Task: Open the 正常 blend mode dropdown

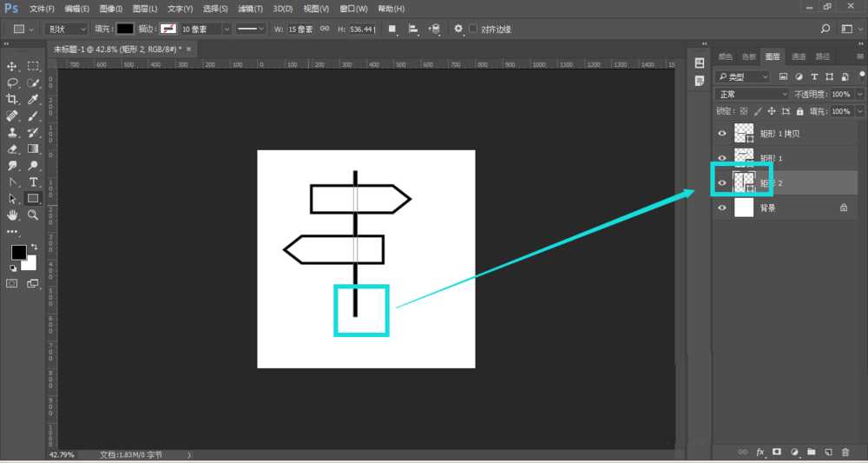Action: (x=752, y=94)
